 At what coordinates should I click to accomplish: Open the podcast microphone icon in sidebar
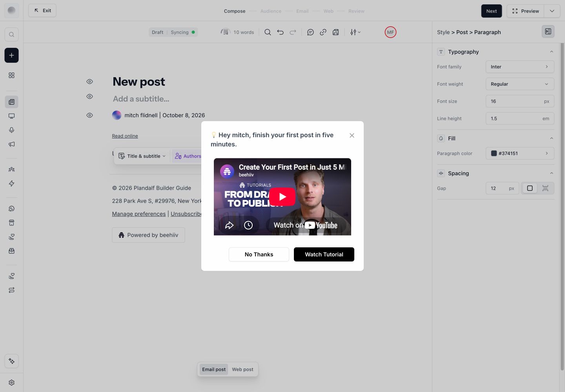(11, 130)
